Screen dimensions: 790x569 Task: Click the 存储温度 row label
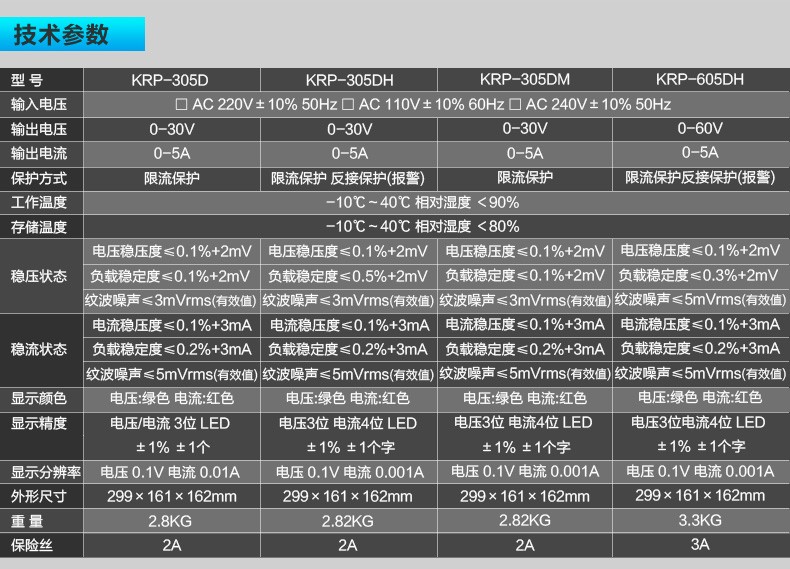tap(39, 227)
